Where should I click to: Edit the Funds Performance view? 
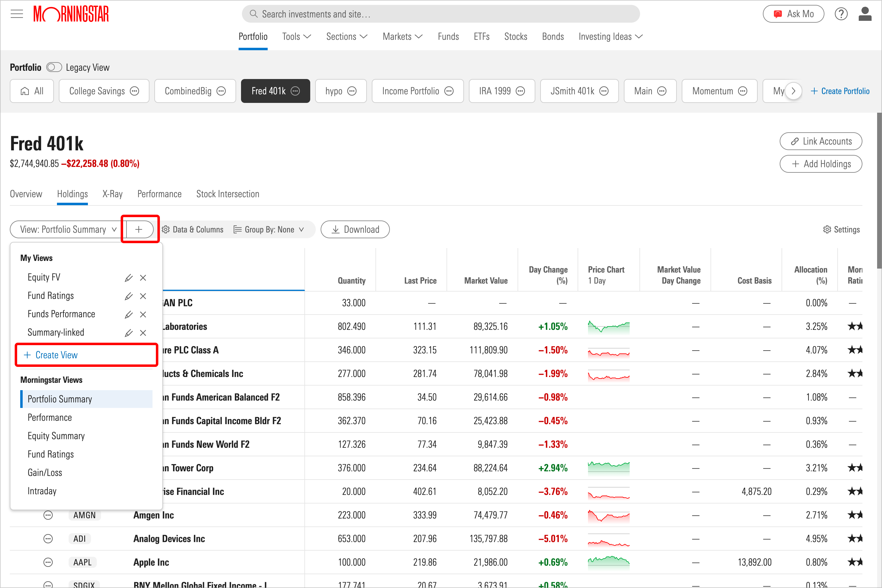tap(129, 315)
